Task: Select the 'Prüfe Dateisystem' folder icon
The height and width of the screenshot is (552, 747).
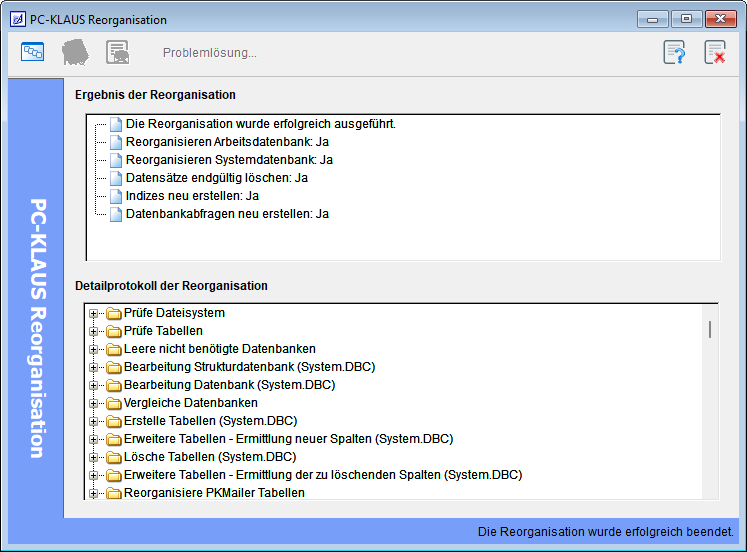Action: click(x=113, y=313)
